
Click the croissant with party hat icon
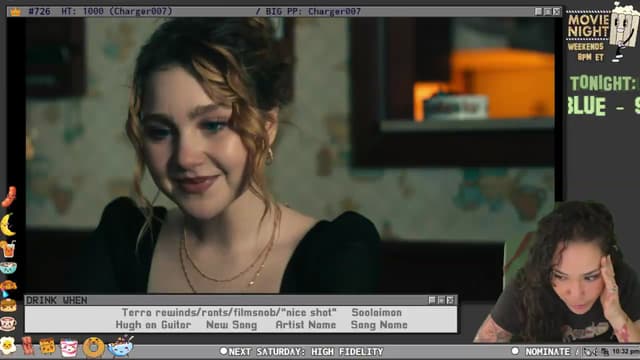pyautogui.click(x=8, y=287)
